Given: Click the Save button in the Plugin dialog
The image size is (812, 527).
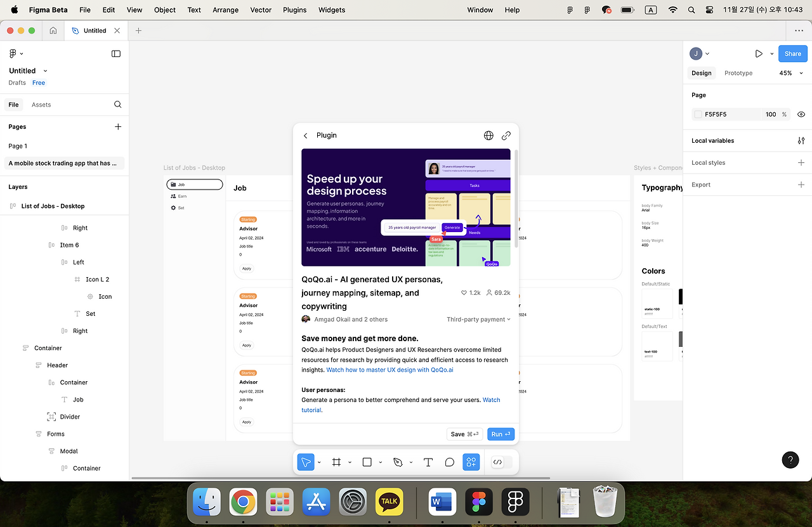Looking at the screenshot, I should pyautogui.click(x=464, y=434).
